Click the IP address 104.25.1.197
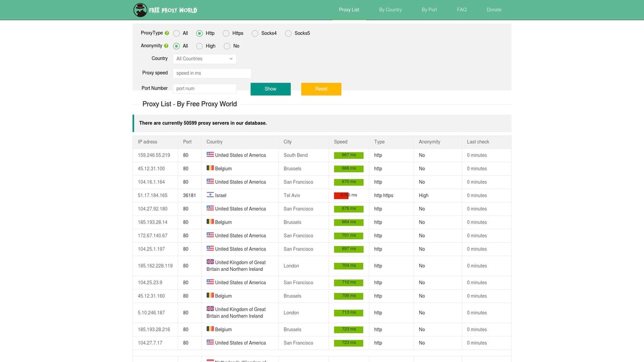This screenshot has width=644, height=362. 151,249
